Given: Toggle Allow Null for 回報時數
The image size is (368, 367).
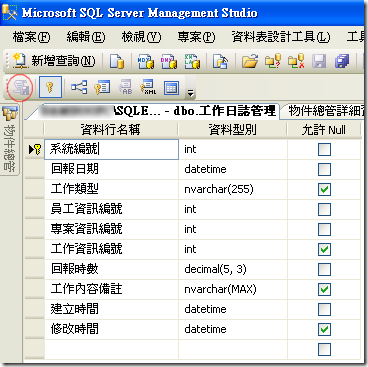Looking at the screenshot, I should [x=324, y=269].
